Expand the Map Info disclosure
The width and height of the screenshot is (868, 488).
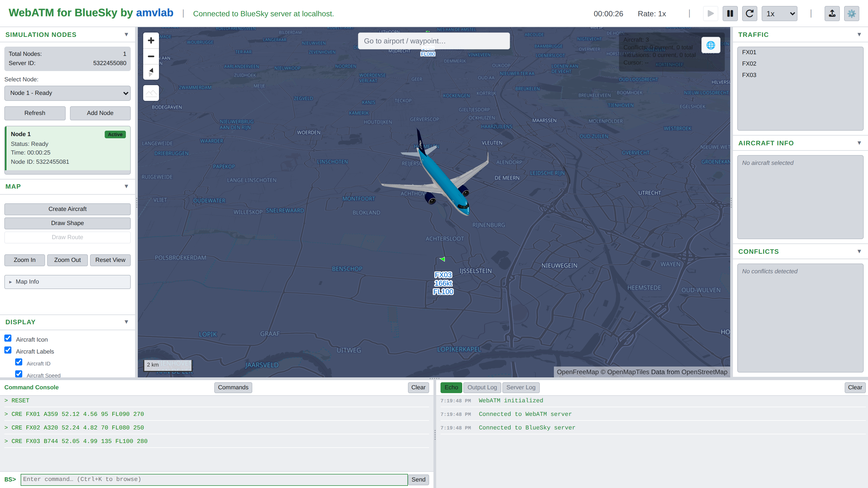pos(67,282)
